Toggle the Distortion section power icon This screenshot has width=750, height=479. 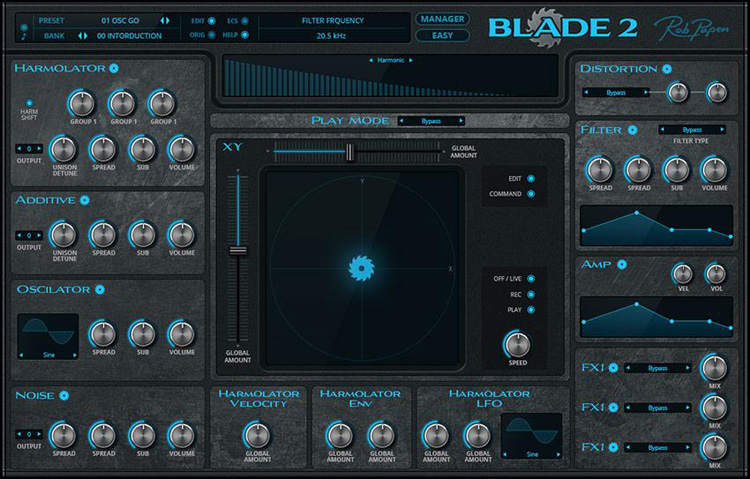[667, 69]
